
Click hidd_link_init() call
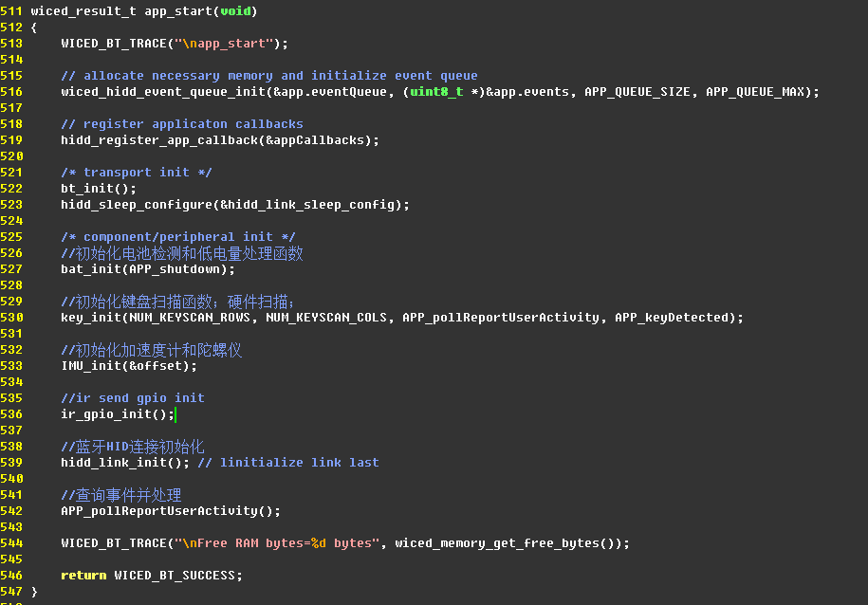pos(125,463)
